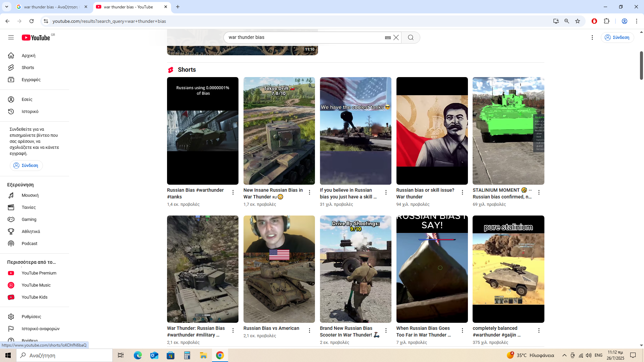Open options for 'When Russian Bias Goes Too Far' short

click(x=463, y=330)
